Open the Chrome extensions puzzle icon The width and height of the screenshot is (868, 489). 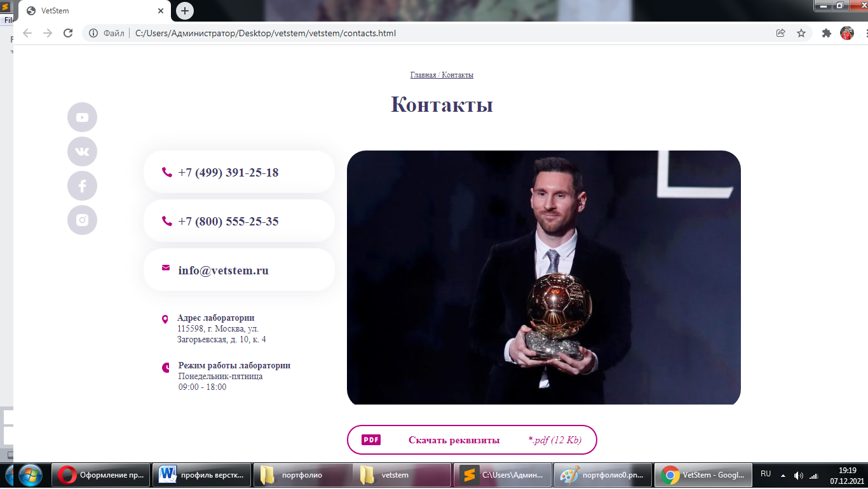[x=827, y=33]
